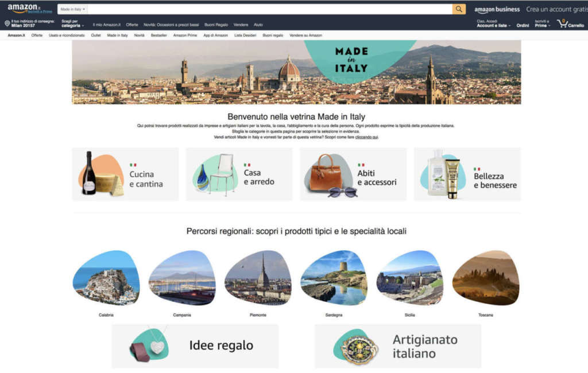The image size is (588, 373).
Task: Open Buoni regalo in the white sub navigation
Action: pyautogui.click(x=273, y=35)
